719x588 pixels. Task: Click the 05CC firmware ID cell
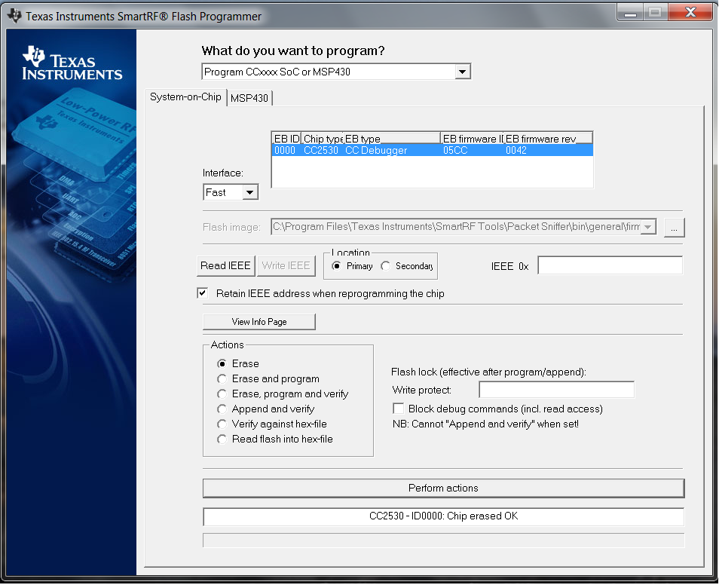[x=455, y=151]
